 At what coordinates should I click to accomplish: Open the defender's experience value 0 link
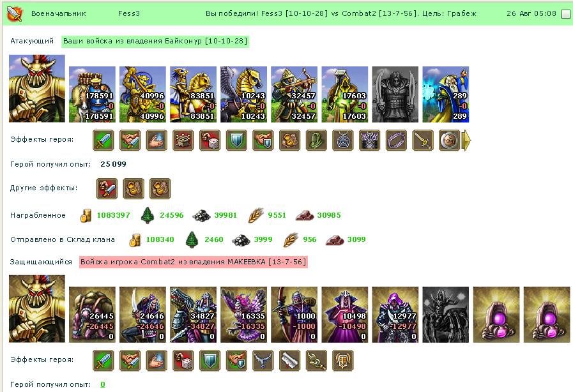coord(103,384)
